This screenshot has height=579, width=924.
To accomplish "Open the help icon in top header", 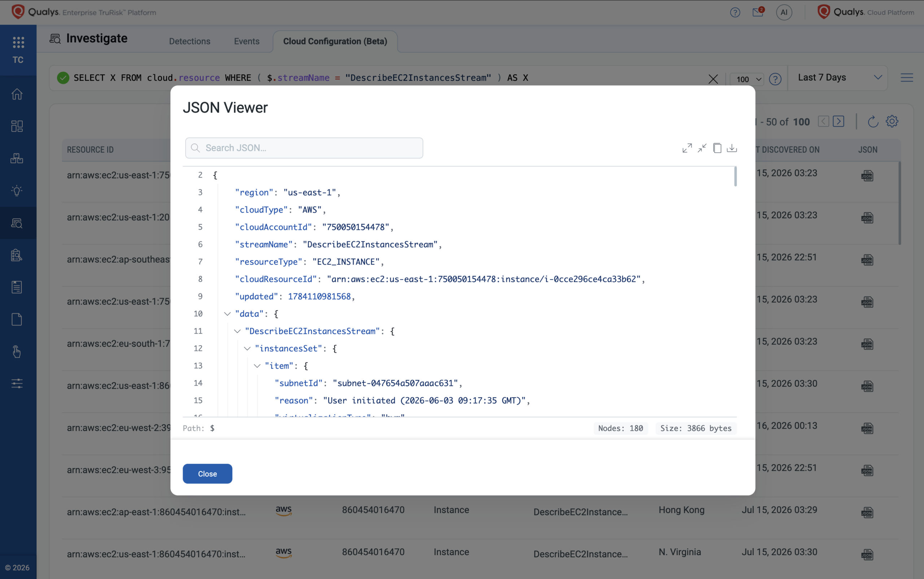I will [735, 13].
